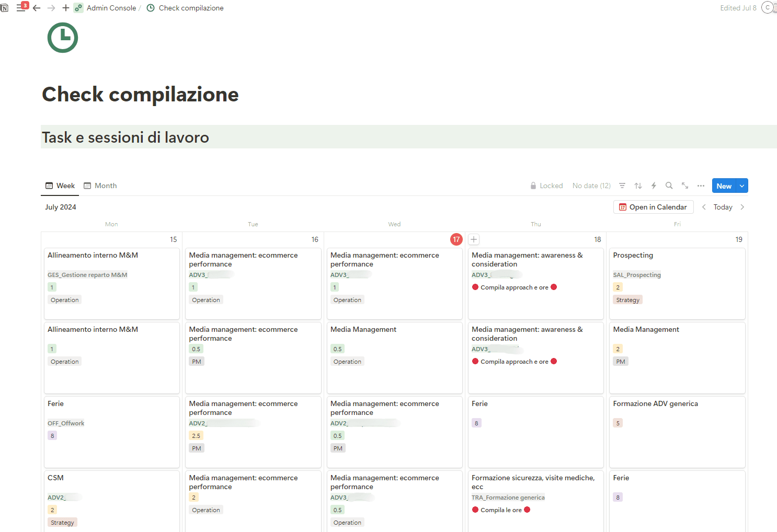
Task: Open the Prospecting event card on Friday
Action: pos(677,284)
